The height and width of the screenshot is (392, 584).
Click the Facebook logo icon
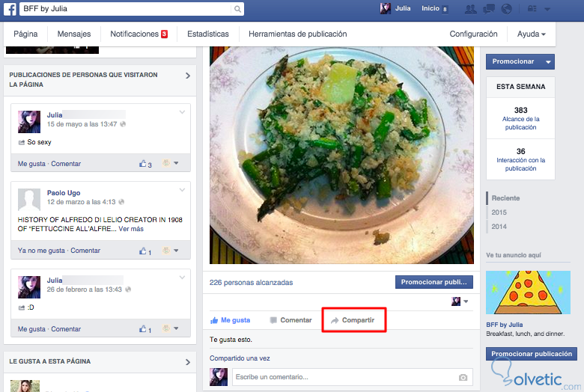[10, 8]
